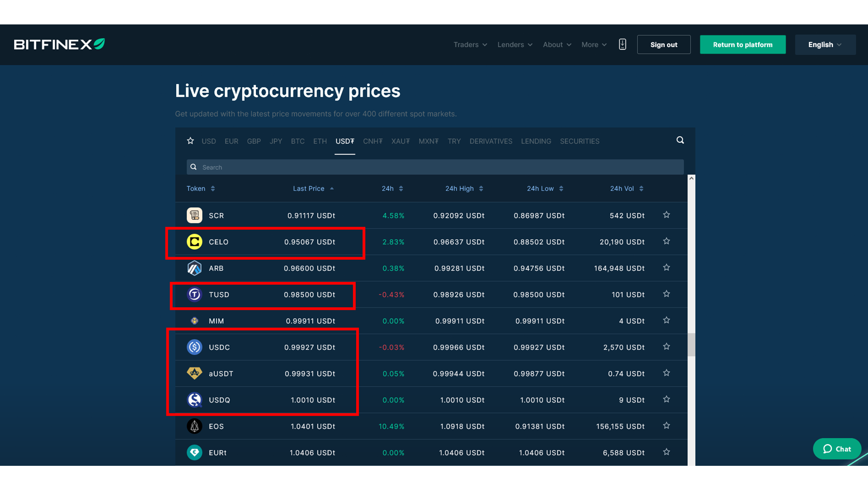This screenshot has height=488, width=868.
Task: Expand the About menu
Action: coord(557,44)
